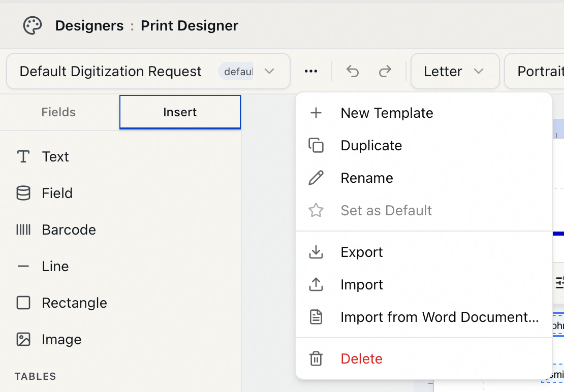Choose New Template from the menu
The width and height of the screenshot is (564, 392).
pyautogui.click(x=424, y=113)
